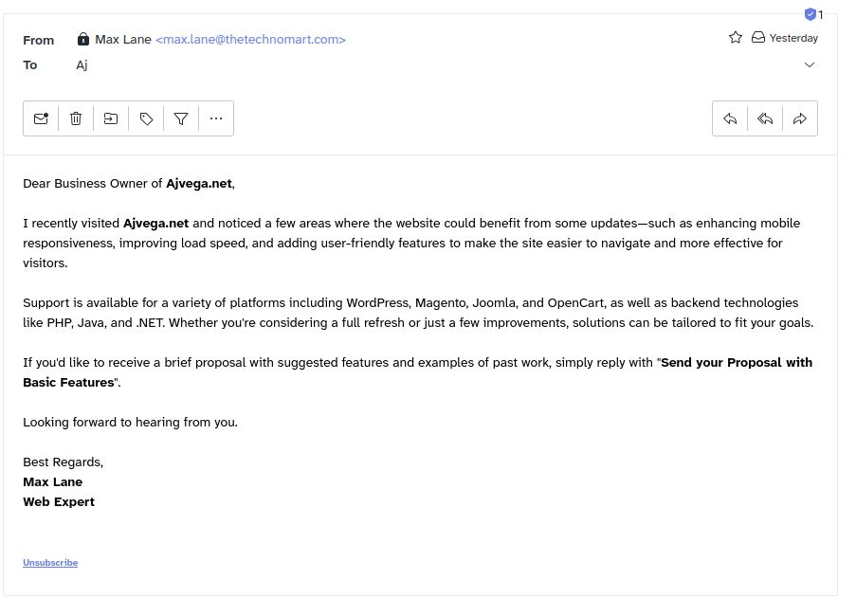Reply to Max Lane
This screenshot has height=616, width=856.
(x=730, y=118)
